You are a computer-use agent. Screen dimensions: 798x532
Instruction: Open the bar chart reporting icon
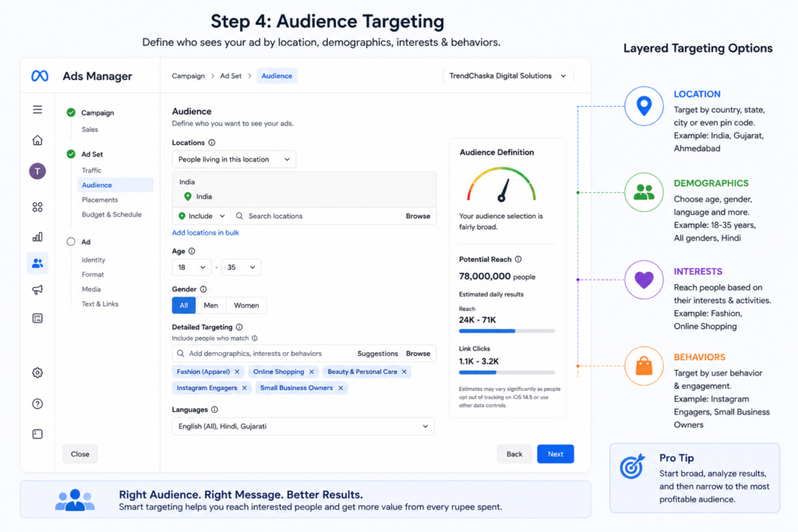(37, 237)
